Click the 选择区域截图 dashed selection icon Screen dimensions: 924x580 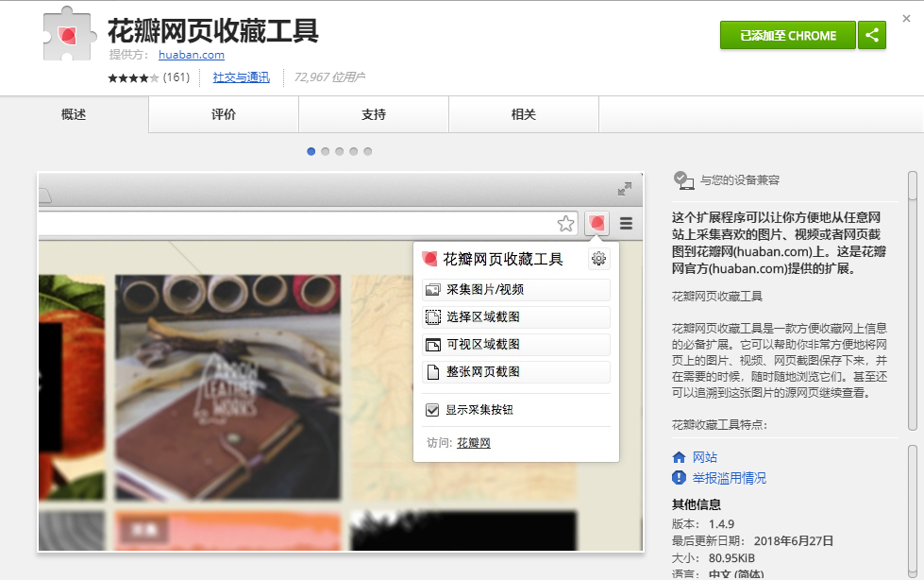[433, 317]
